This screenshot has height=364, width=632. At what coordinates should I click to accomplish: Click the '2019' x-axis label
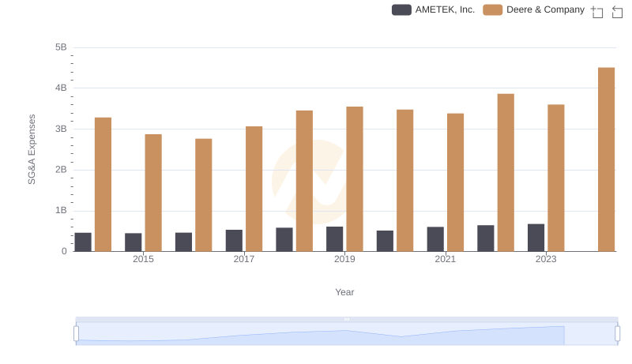pos(344,259)
